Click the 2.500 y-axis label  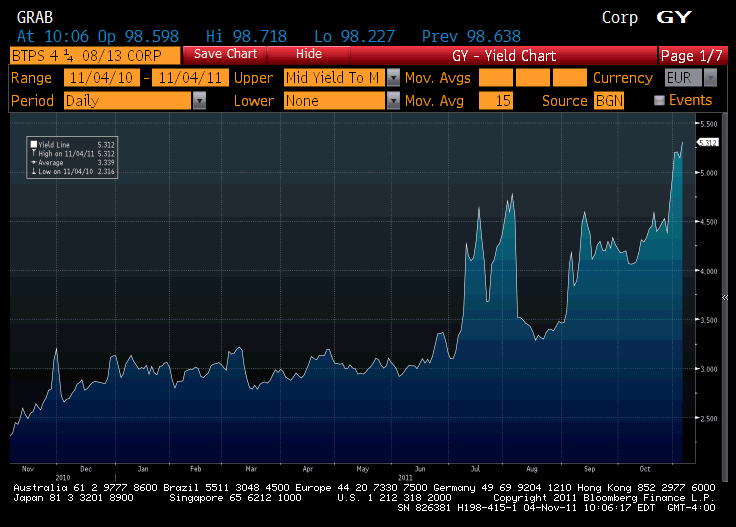(709, 419)
